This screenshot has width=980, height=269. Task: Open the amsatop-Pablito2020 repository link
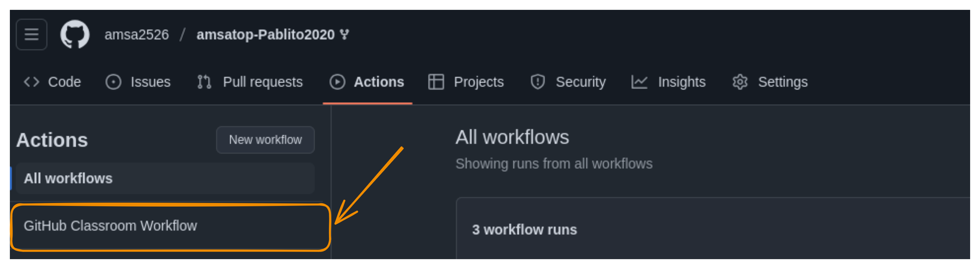pos(265,34)
